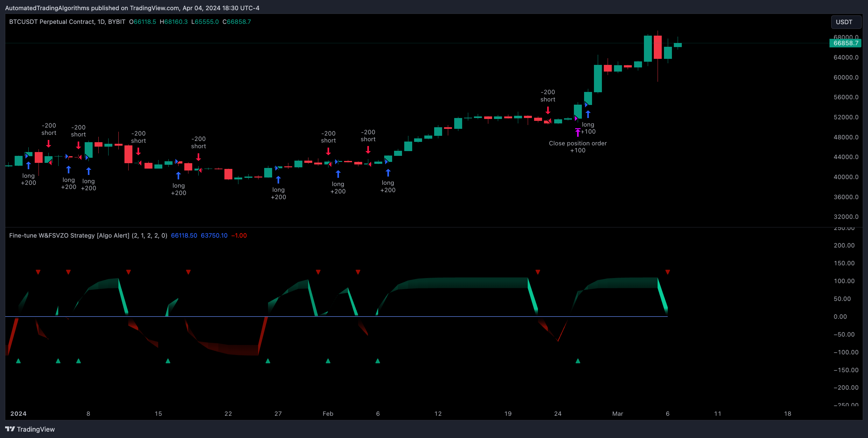
Task: Click the Mar label on time axis
Action: pyautogui.click(x=617, y=414)
